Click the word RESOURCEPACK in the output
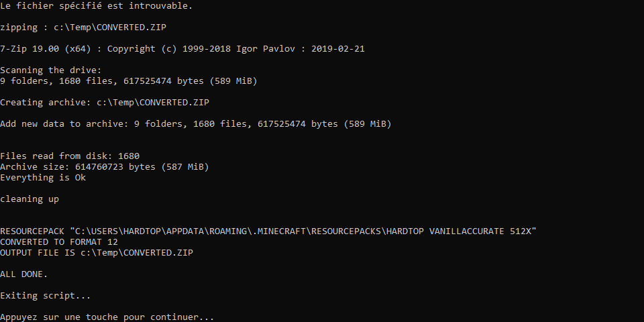This screenshot has height=322, width=644. click(x=32, y=231)
